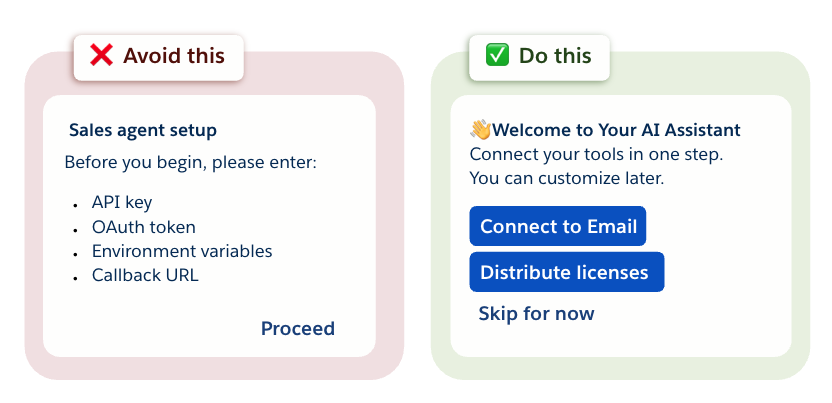Viewport: 832px width, 403px height.
Task: Click the "Avoid this" label
Action: (174, 56)
